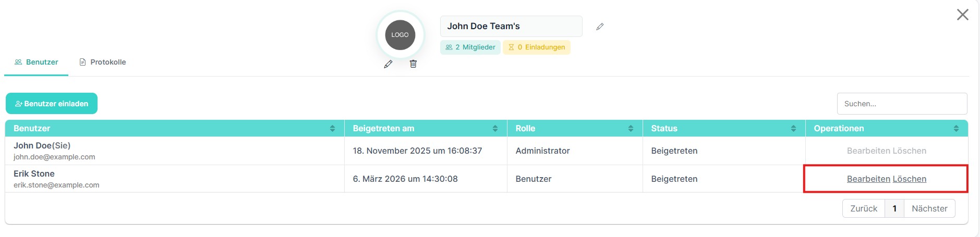
Task: Sort the table by Rolle column
Action: [631, 129]
